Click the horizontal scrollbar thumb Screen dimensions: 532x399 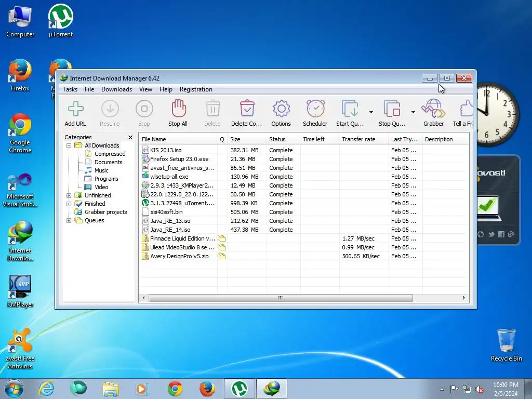tap(281, 298)
